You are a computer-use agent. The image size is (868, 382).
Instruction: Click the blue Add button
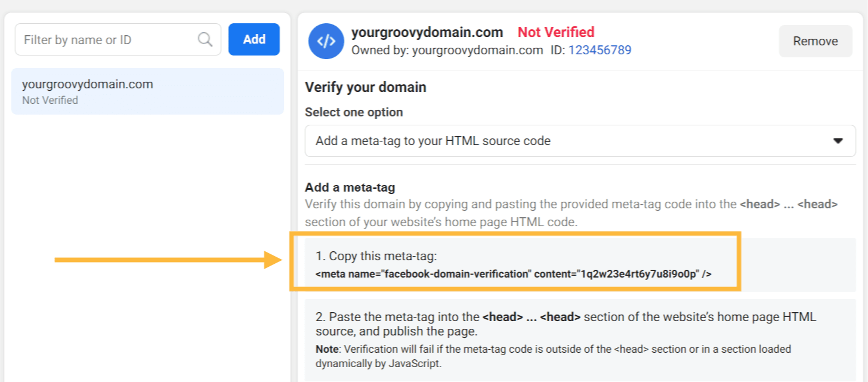click(x=254, y=39)
